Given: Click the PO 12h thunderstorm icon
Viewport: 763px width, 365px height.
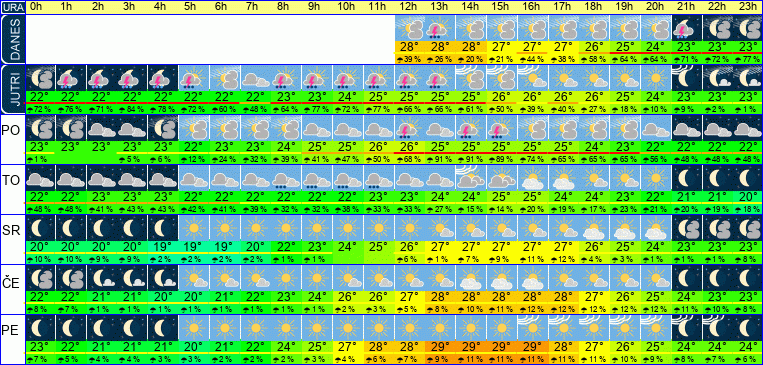Looking at the screenshot, I should pyautogui.click(x=409, y=128).
